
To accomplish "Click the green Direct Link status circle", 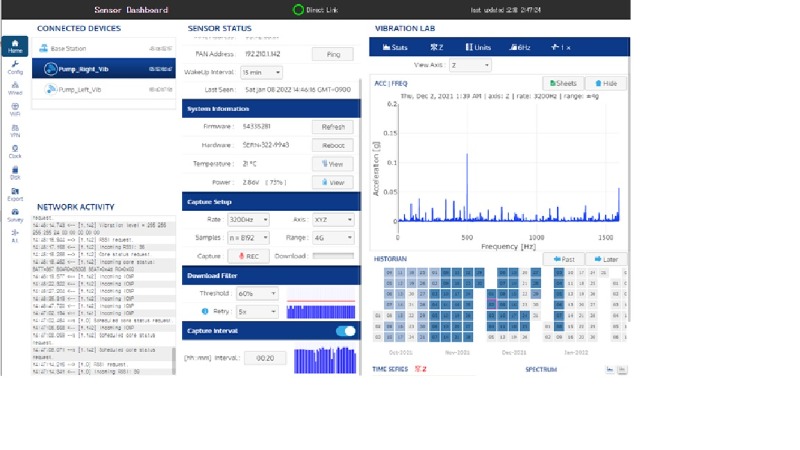I will coord(298,10).
